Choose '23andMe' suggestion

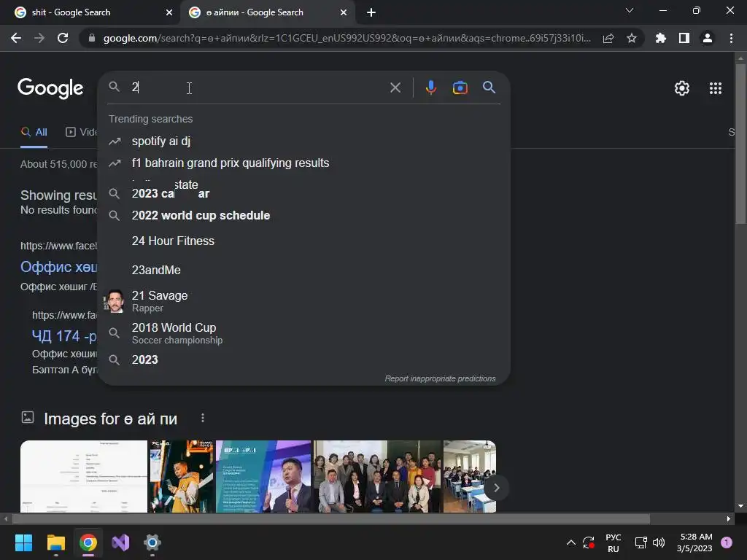(x=304, y=270)
